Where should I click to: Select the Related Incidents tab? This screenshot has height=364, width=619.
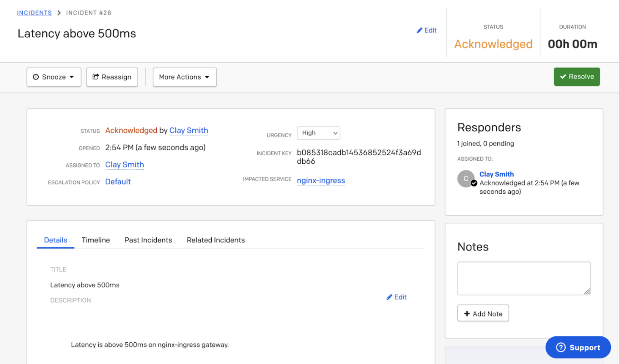[215, 240]
